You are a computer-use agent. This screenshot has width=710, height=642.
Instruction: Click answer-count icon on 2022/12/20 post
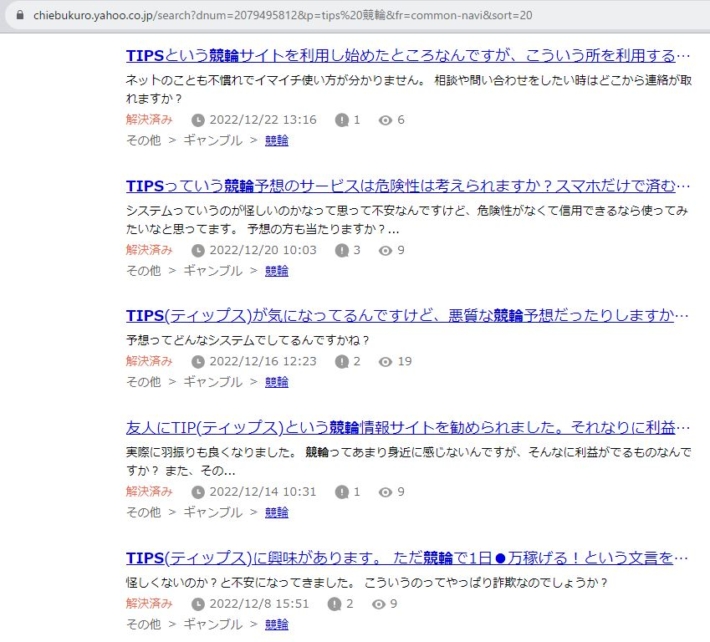[342, 250]
